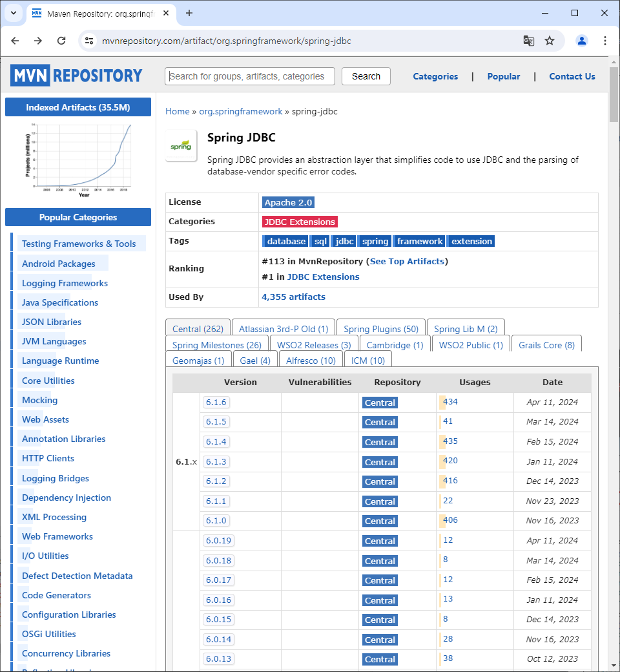Open 406 usages link for 6.1.0

click(x=450, y=520)
